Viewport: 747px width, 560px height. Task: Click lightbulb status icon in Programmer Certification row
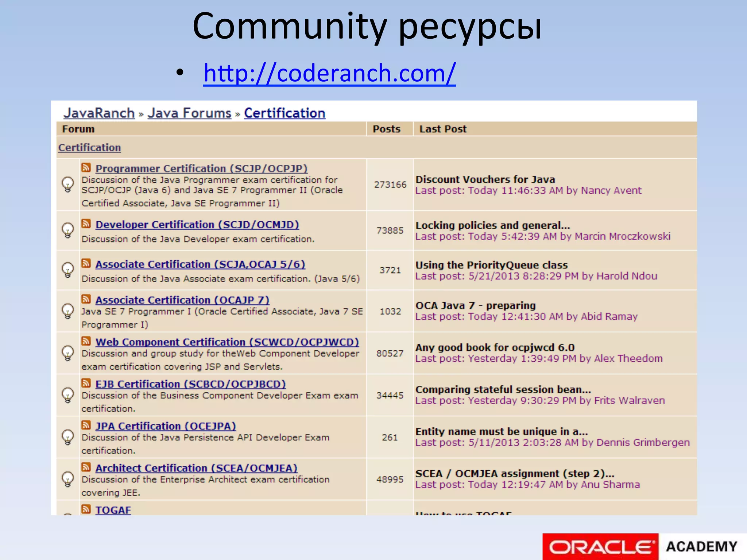(x=68, y=184)
